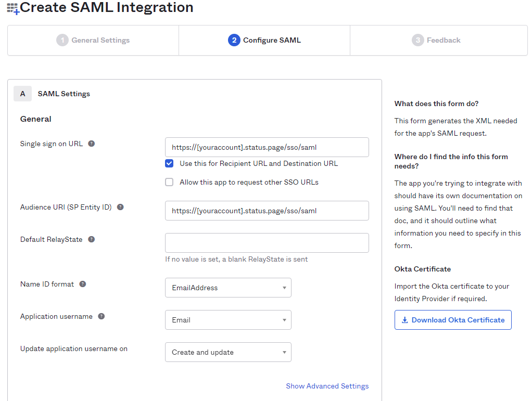Viewport: 532px width, 401px height.
Task: Show Advanced Settings link
Action: pos(327,386)
